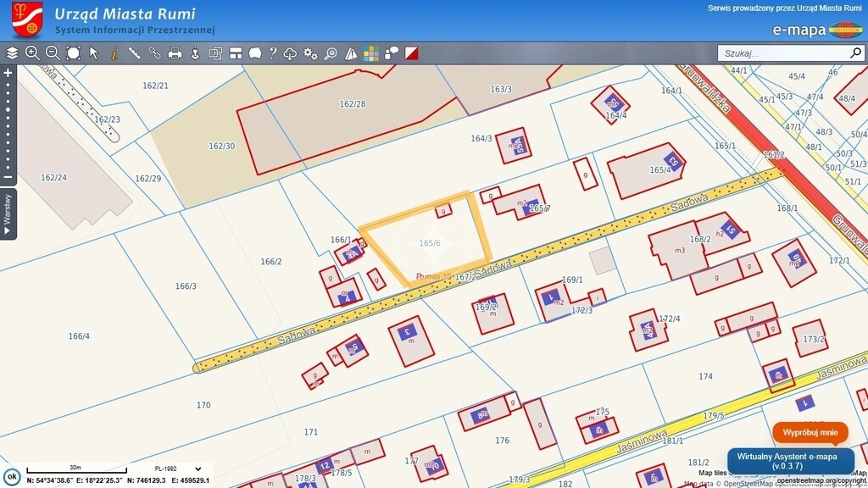Open the settings gears tool
This screenshot has height=488, width=868.
[310, 53]
